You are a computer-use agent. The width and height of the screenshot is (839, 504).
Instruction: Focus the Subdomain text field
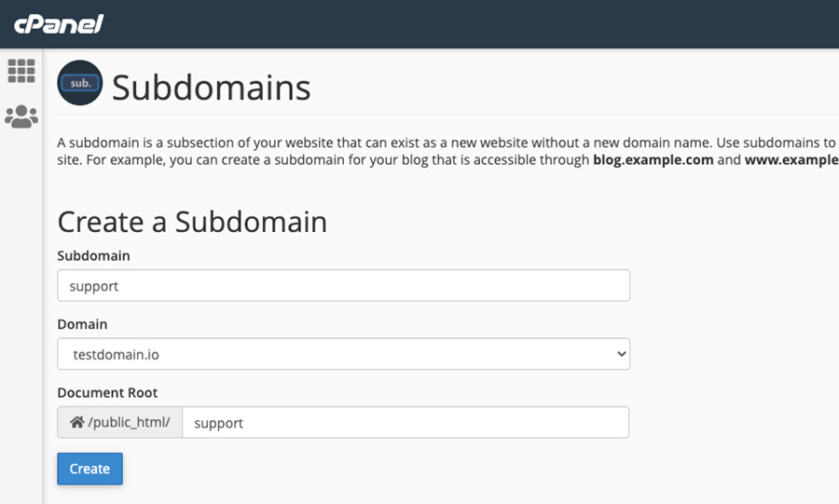(x=343, y=286)
